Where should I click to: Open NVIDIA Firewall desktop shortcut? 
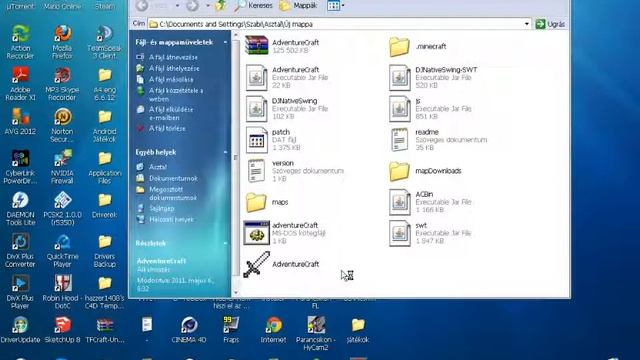pos(62,167)
